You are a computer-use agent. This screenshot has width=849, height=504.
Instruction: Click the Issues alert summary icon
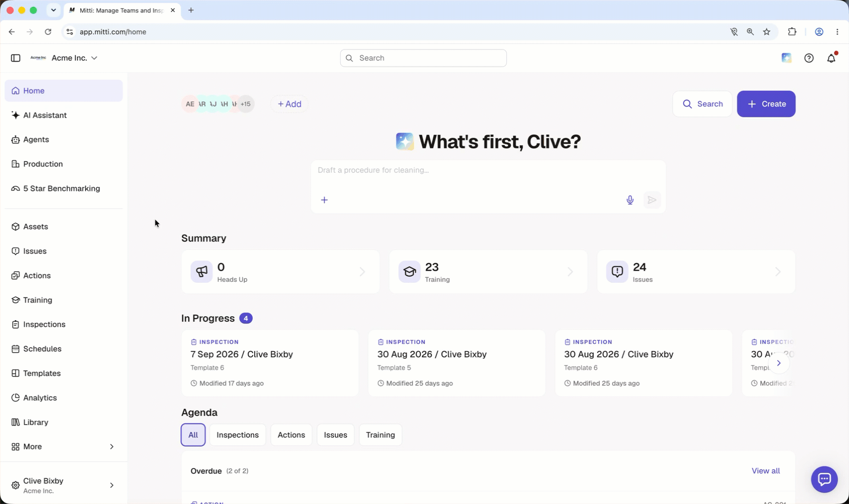point(617,272)
